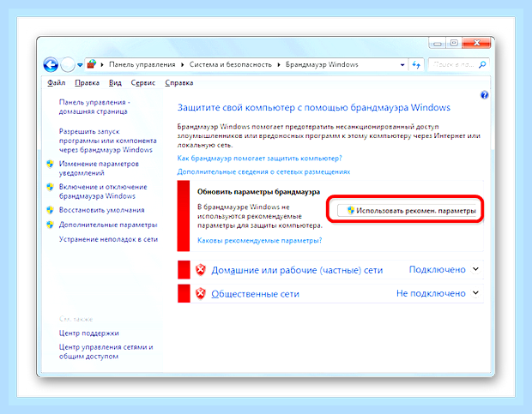532x414 pixels.
Task: Open 'Устранение неполадок в сети' link
Action: tap(108, 239)
